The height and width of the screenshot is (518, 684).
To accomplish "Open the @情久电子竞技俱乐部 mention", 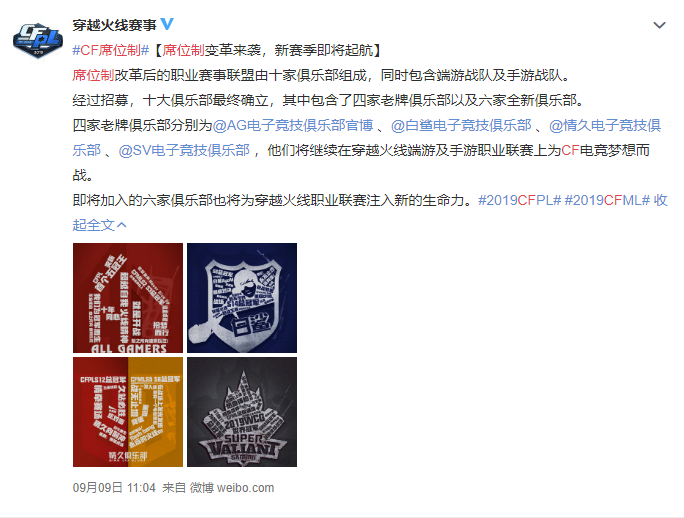I will click(605, 125).
